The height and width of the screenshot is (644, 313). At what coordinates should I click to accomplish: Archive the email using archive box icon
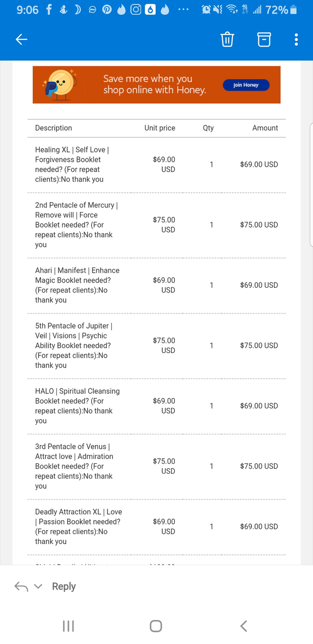point(264,40)
